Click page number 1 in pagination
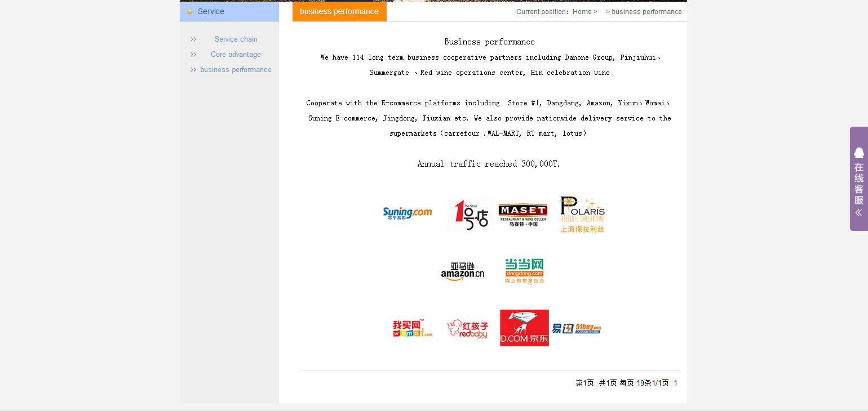Viewport: 868px width, 411px height. [x=676, y=383]
